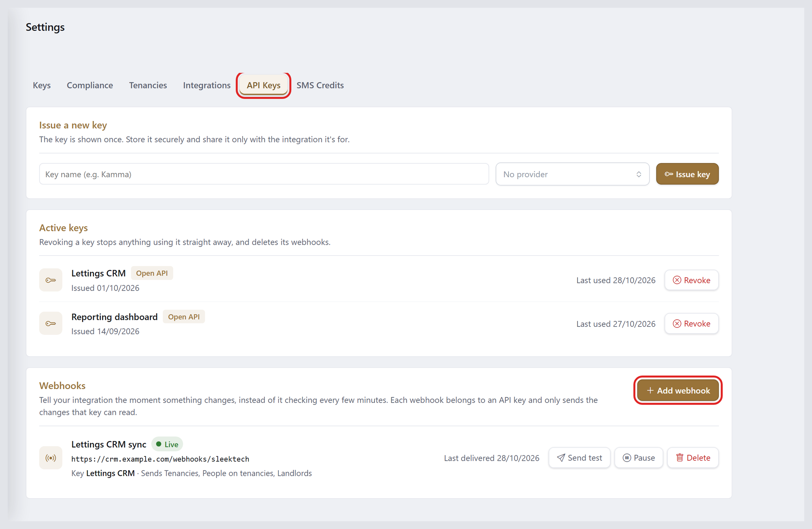Revoke the Reporting dashboard key
This screenshot has height=529, width=812.
pyautogui.click(x=691, y=323)
